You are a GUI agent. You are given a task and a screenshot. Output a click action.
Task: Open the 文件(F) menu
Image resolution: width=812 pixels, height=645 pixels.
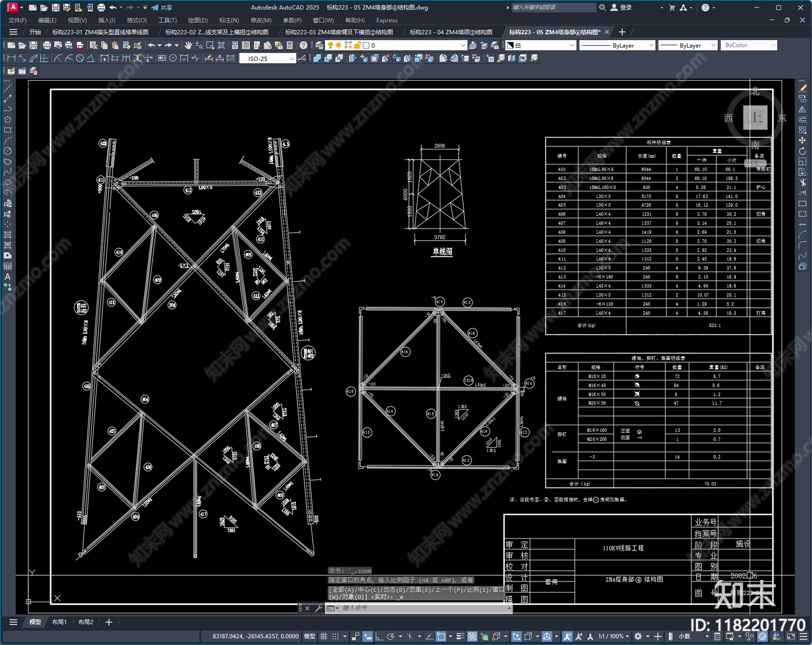(17, 20)
